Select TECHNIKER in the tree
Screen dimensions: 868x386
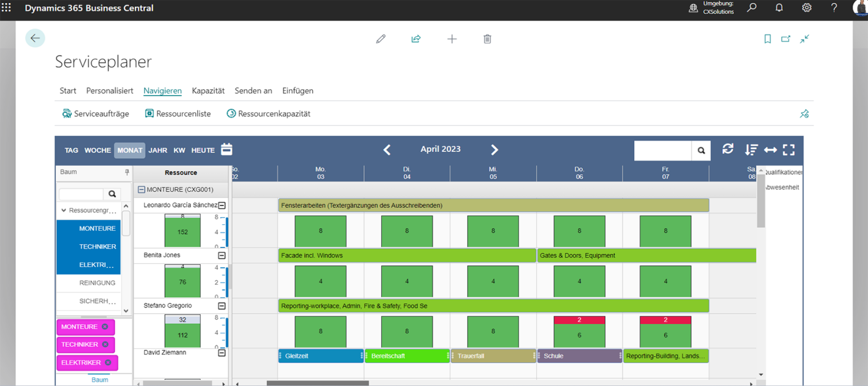[89, 246]
